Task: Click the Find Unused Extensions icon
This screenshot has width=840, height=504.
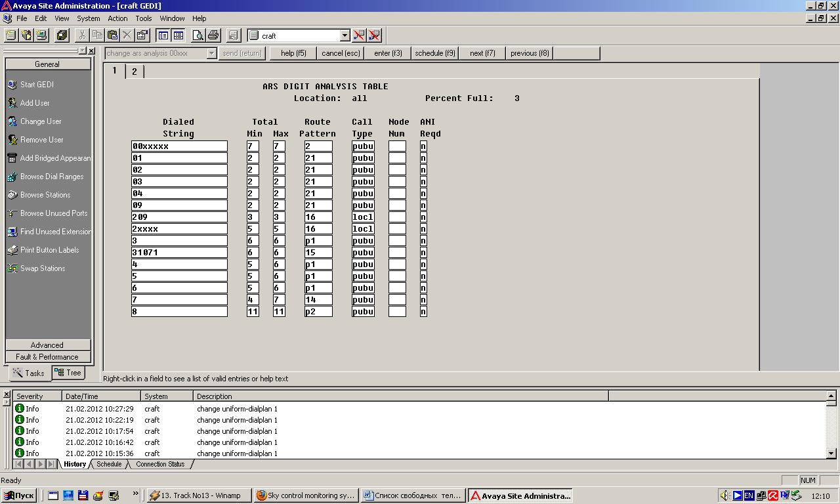Action: [x=12, y=232]
